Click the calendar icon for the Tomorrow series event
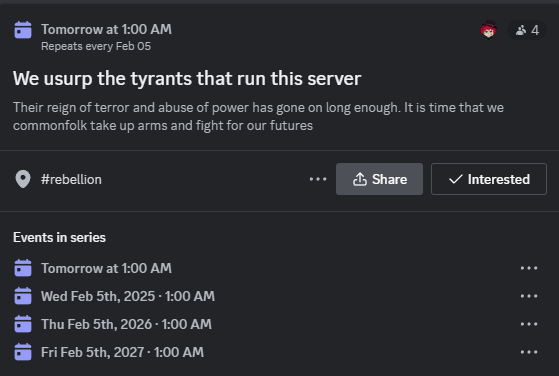Screen dimensions: 559x376 (23, 268)
